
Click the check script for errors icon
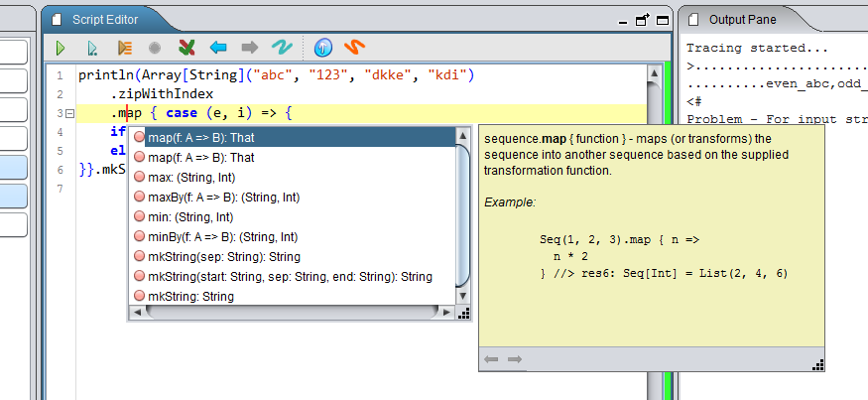tap(186, 48)
